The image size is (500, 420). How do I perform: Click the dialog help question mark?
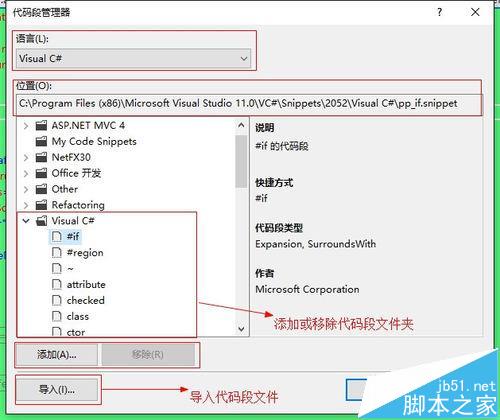coord(439,12)
